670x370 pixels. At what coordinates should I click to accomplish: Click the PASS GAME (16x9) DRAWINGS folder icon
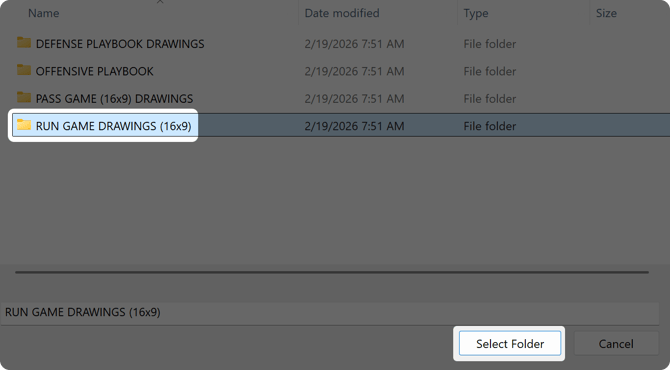click(x=24, y=97)
